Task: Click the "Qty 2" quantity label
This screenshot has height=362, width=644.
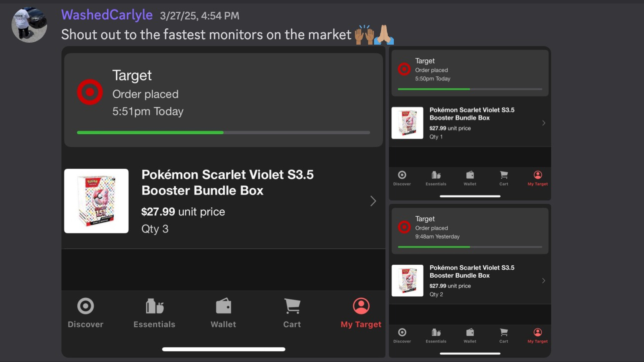Action: pos(436,294)
